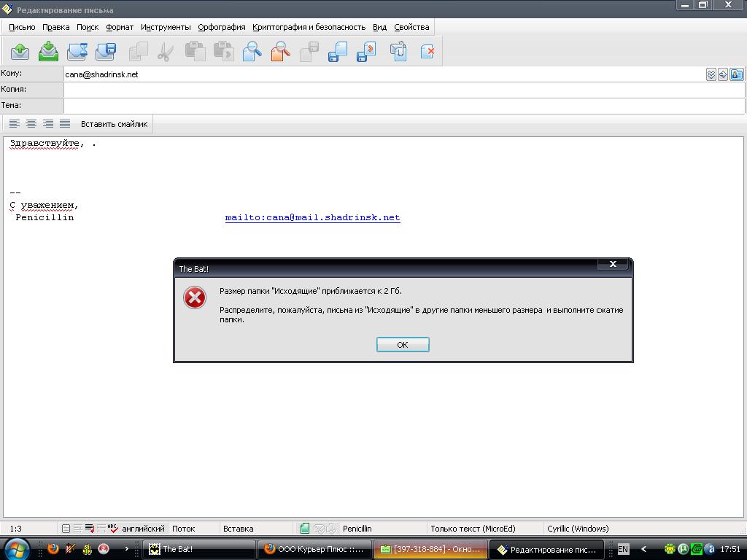Screen dimensions: 747x560
Task: Open the address book icon at Кому row
Action: 737,74
